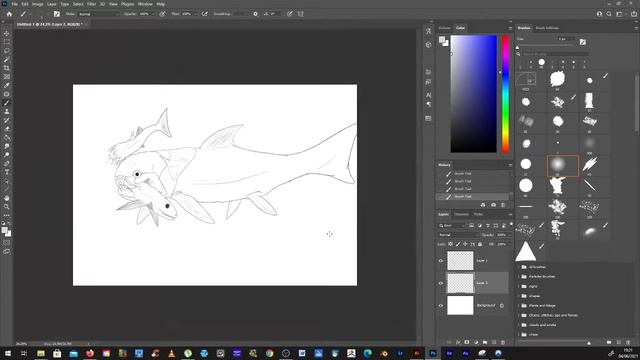This screenshot has width=640, height=360.
Task: Toggle lock transparent pixels
Action: pyautogui.click(x=451, y=244)
